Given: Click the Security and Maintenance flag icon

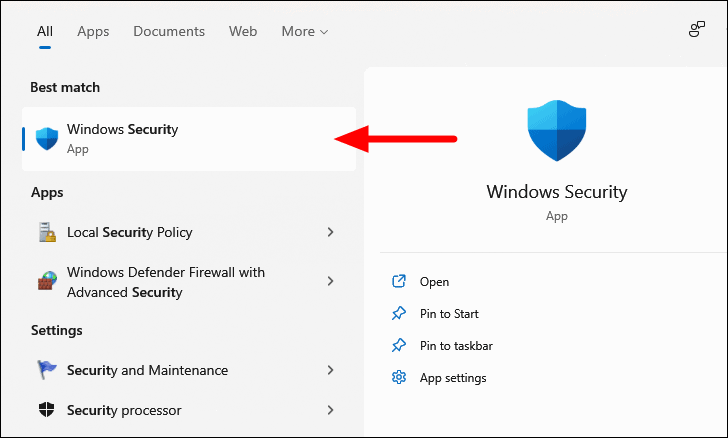Looking at the screenshot, I should (46, 370).
